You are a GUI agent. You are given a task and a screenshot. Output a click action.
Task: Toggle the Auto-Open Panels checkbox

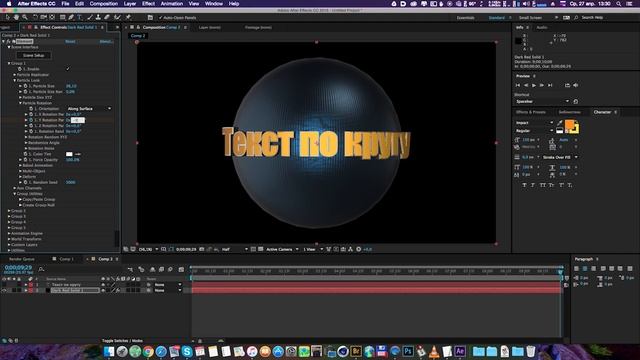(x=160, y=18)
